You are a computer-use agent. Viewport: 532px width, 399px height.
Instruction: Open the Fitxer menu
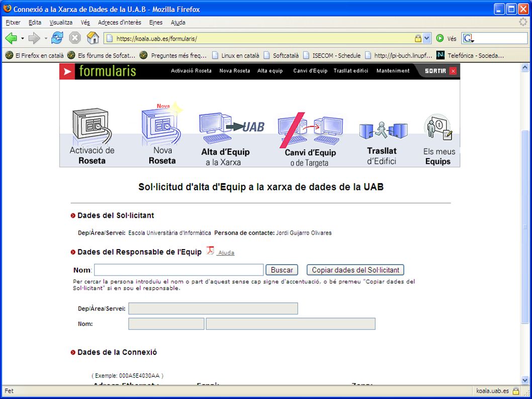tap(13, 23)
